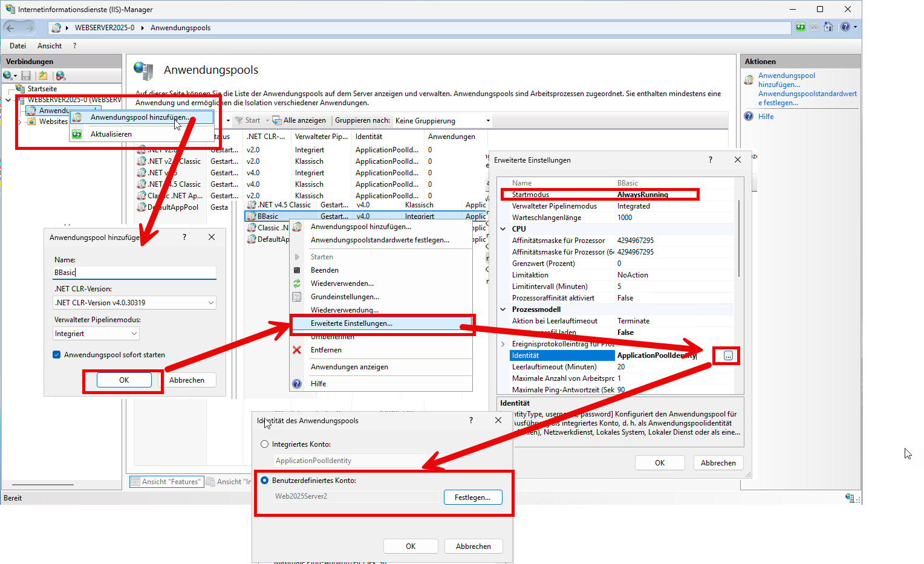This screenshot has width=924, height=564.
Task: Click grey stop icon in address bar
Action: click(x=815, y=27)
